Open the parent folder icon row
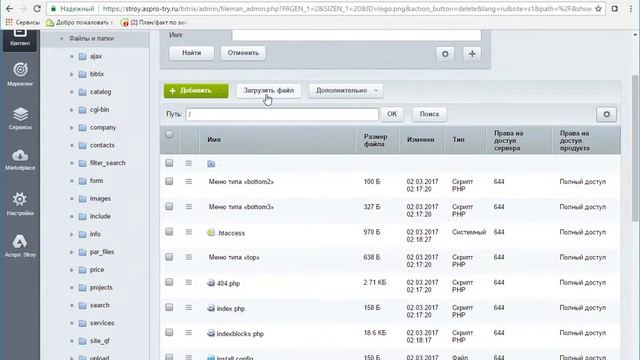The image size is (640, 360). [x=211, y=164]
